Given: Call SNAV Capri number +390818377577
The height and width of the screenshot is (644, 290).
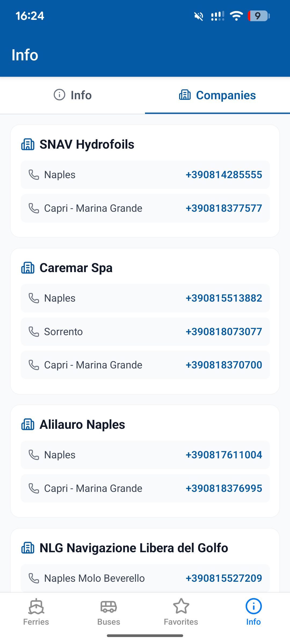Looking at the screenshot, I should [x=224, y=208].
